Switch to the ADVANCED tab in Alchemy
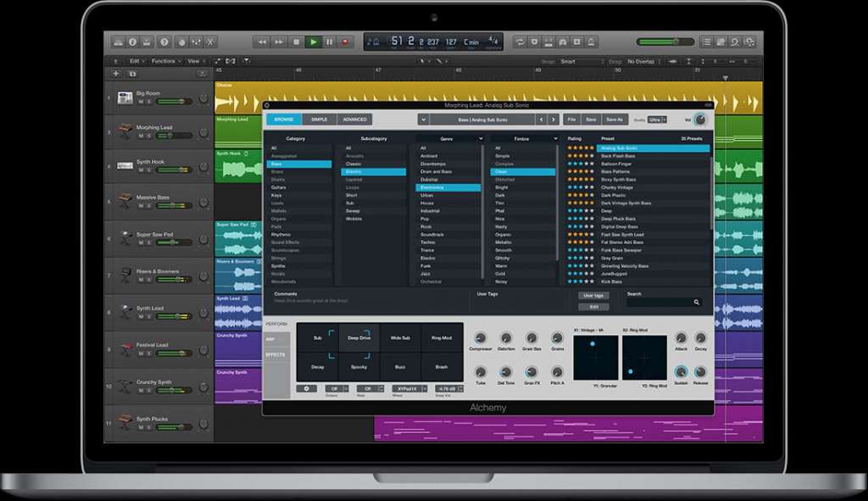The width and height of the screenshot is (868, 501). point(354,120)
